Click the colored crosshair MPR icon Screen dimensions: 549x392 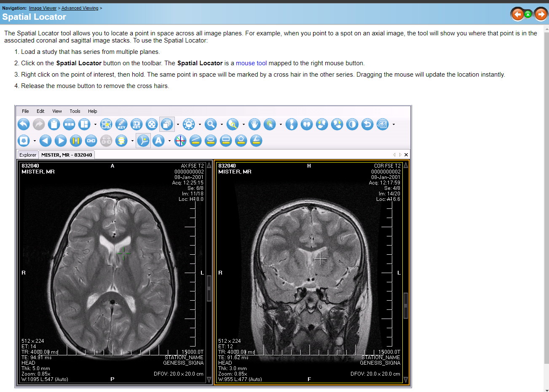click(180, 140)
